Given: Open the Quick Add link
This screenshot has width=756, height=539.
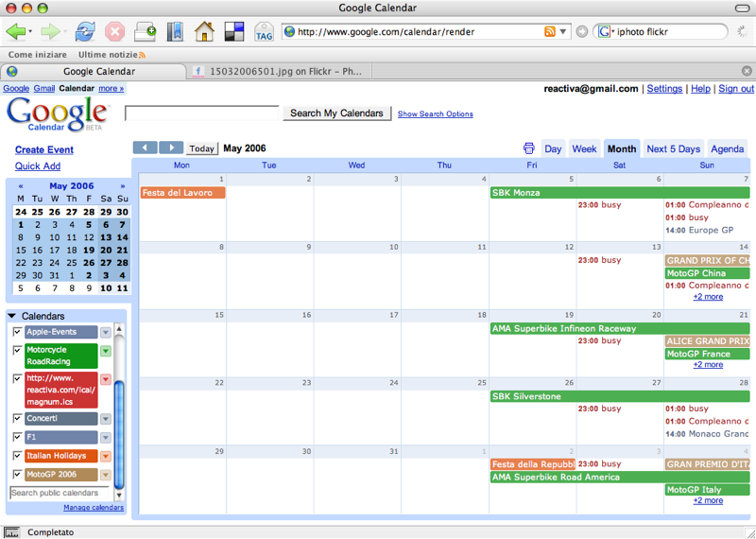Looking at the screenshot, I should 38,166.
